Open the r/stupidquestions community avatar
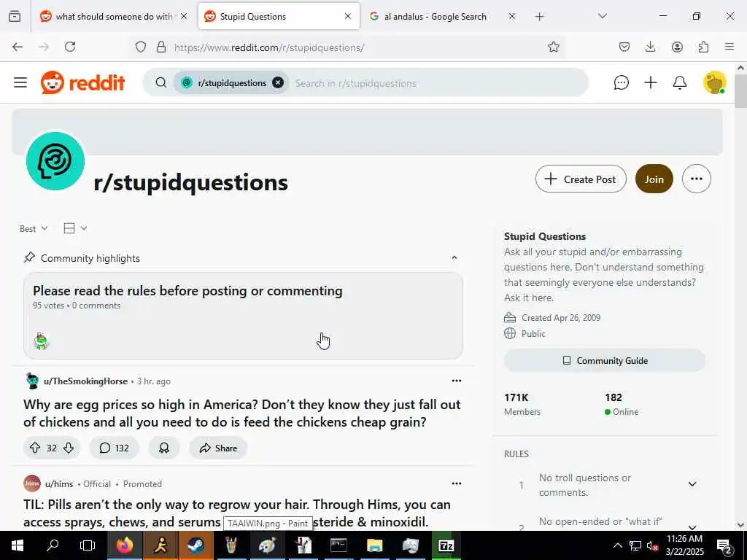Viewport: 747px width, 560px height. (x=55, y=161)
